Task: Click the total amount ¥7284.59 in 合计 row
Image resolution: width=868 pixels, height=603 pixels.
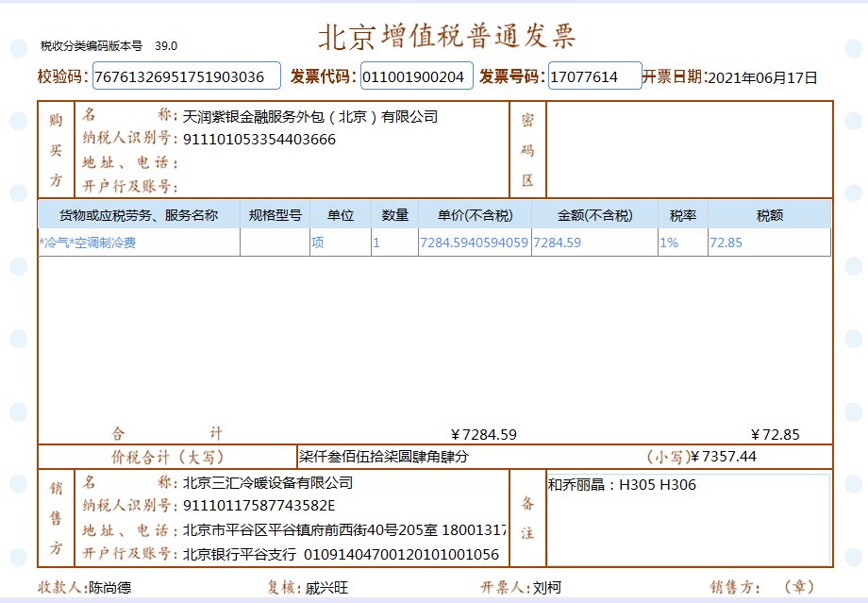Action: point(484,435)
